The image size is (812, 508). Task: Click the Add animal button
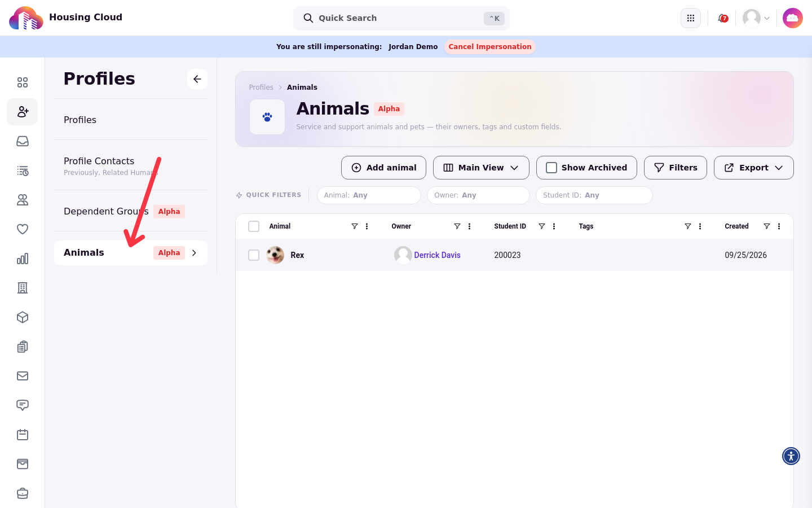pos(383,168)
